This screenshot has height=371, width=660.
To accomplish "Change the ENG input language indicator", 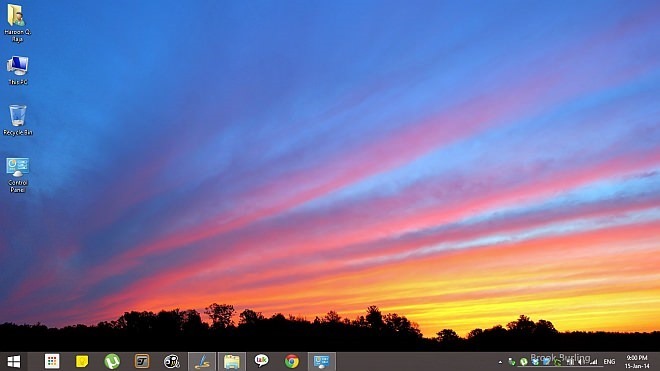I will click(609, 362).
